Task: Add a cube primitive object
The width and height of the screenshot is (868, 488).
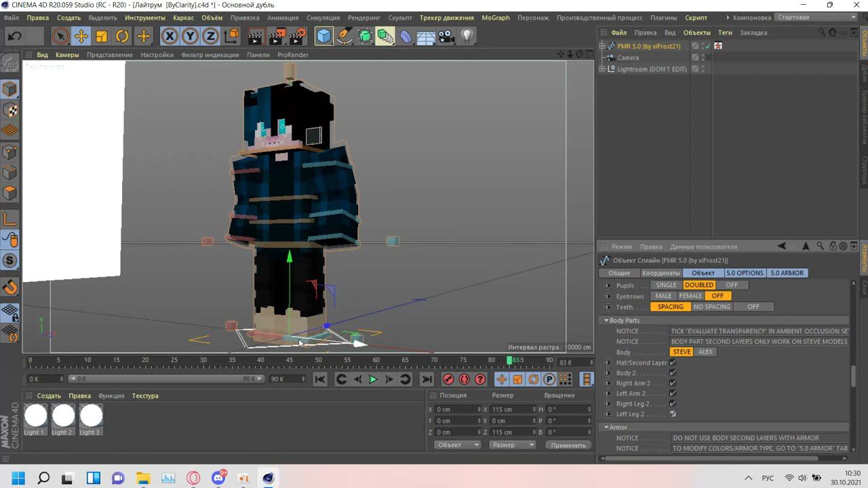Action: tap(324, 36)
